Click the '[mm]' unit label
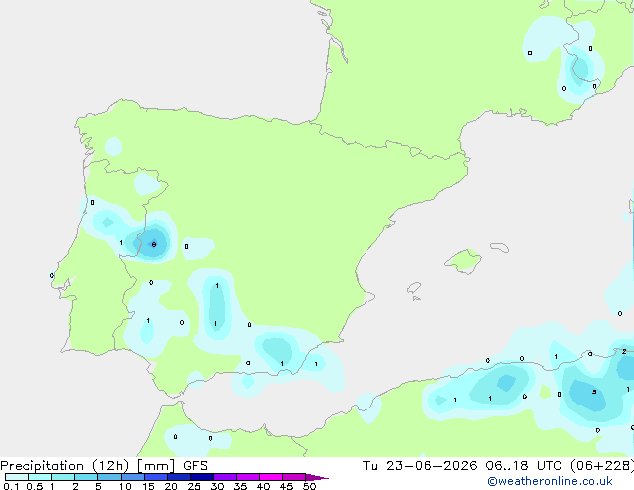The height and width of the screenshot is (490, 634). tap(156, 466)
